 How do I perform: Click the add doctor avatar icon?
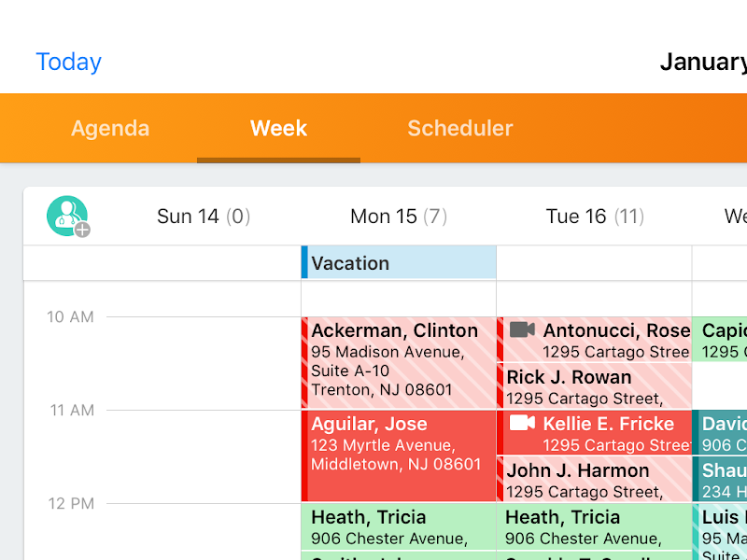[68, 217]
